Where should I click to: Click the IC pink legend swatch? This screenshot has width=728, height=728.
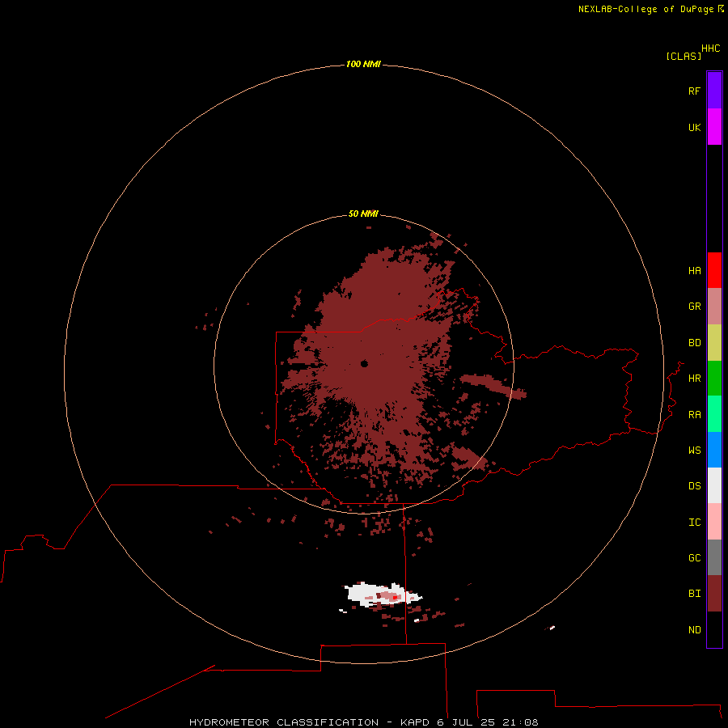[714, 522]
